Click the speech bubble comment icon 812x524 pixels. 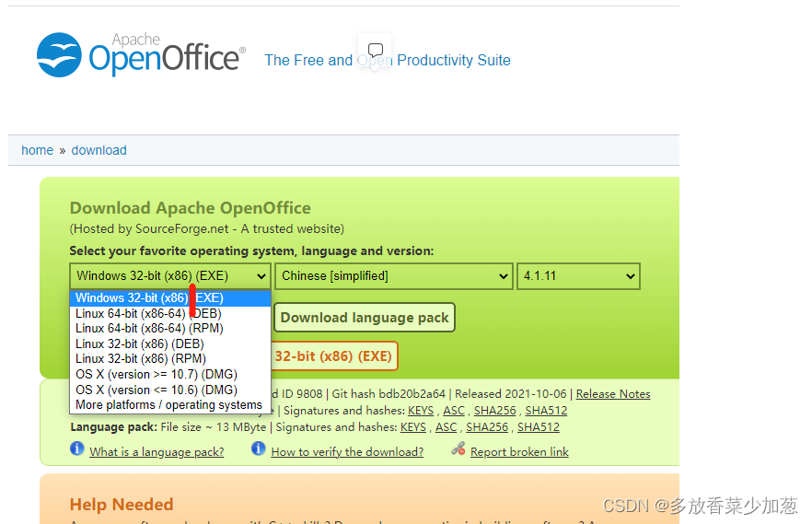point(375,51)
